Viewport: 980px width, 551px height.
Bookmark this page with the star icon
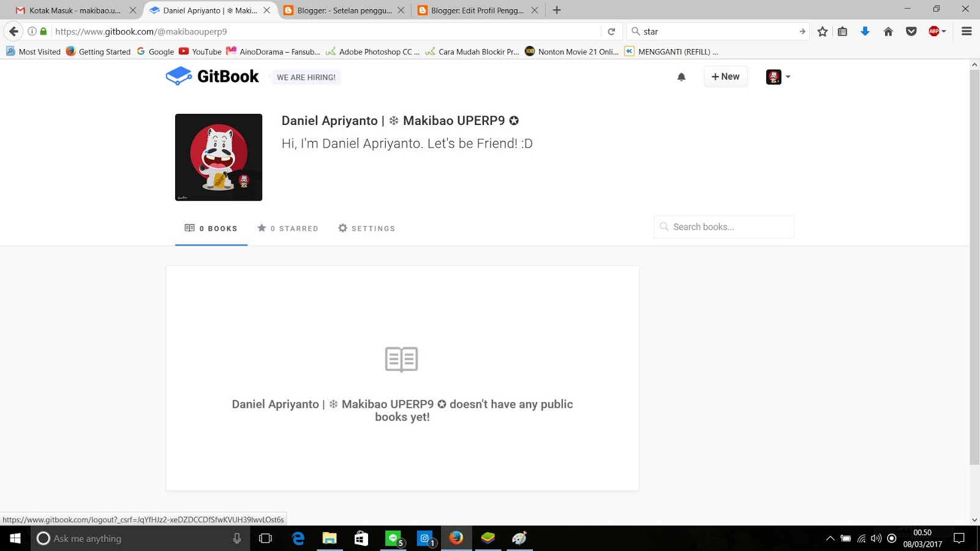coord(823,31)
